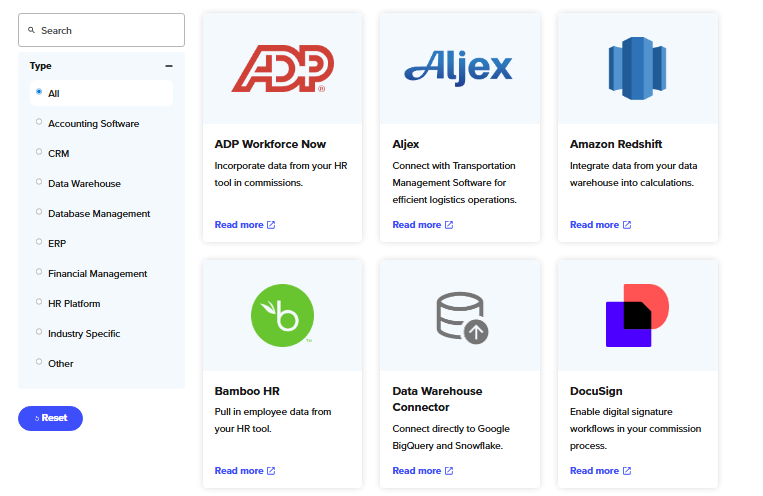
Task: Click external-link icon beside Aljex Read more
Action: tap(449, 225)
